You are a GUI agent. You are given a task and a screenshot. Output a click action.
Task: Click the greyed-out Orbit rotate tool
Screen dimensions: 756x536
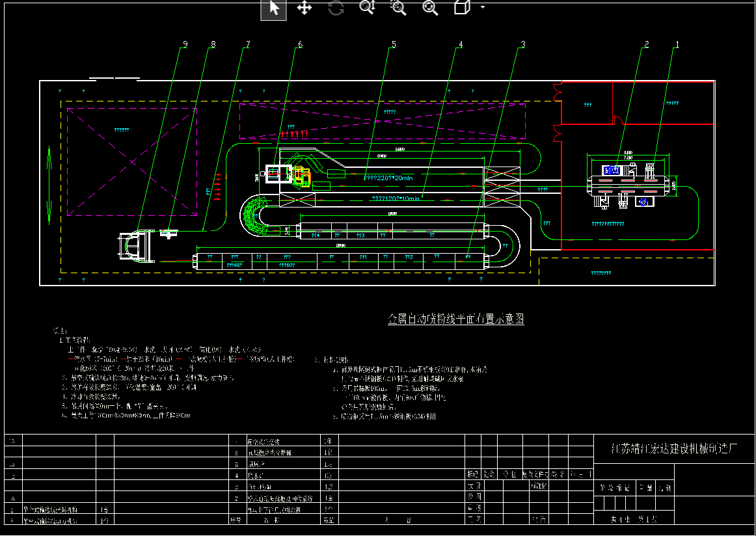coord(336,8)
